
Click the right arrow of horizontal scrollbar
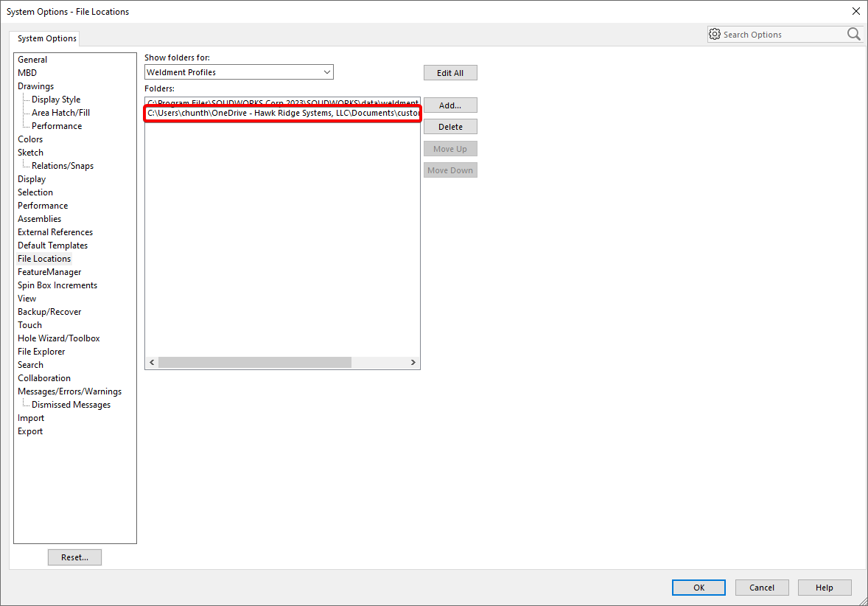point(413,362)
